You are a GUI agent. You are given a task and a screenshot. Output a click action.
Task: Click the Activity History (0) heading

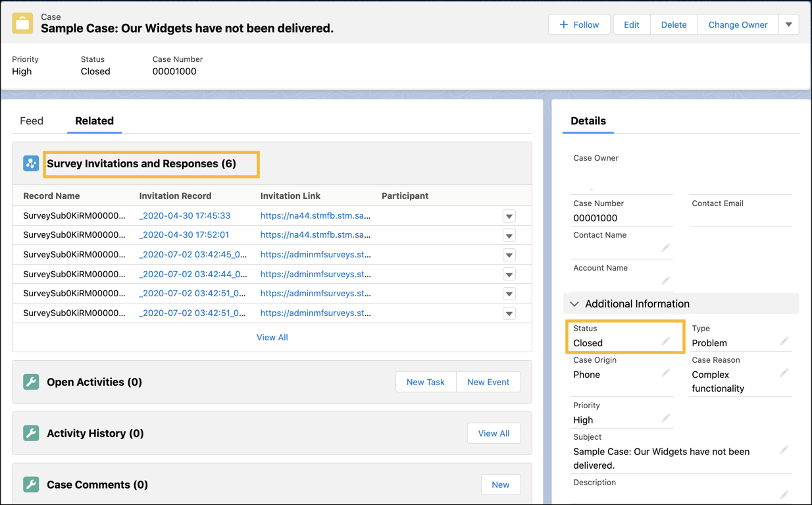point(95,433)
